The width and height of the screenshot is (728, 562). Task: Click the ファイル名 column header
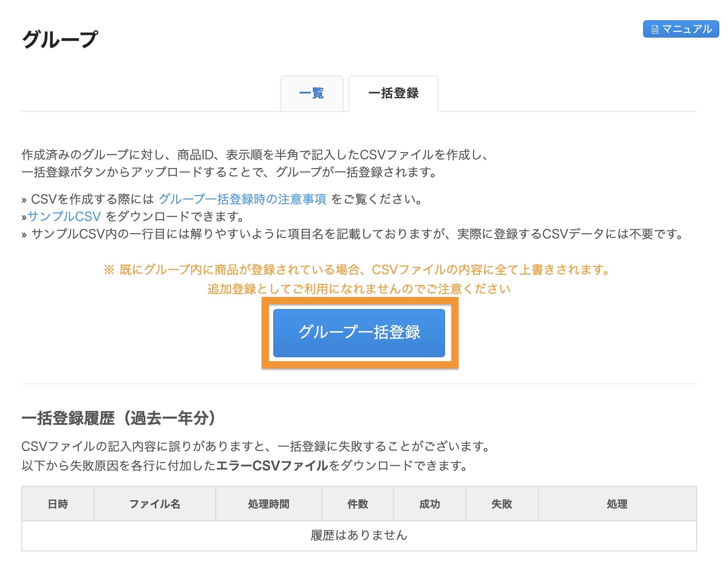click(155, 504)
